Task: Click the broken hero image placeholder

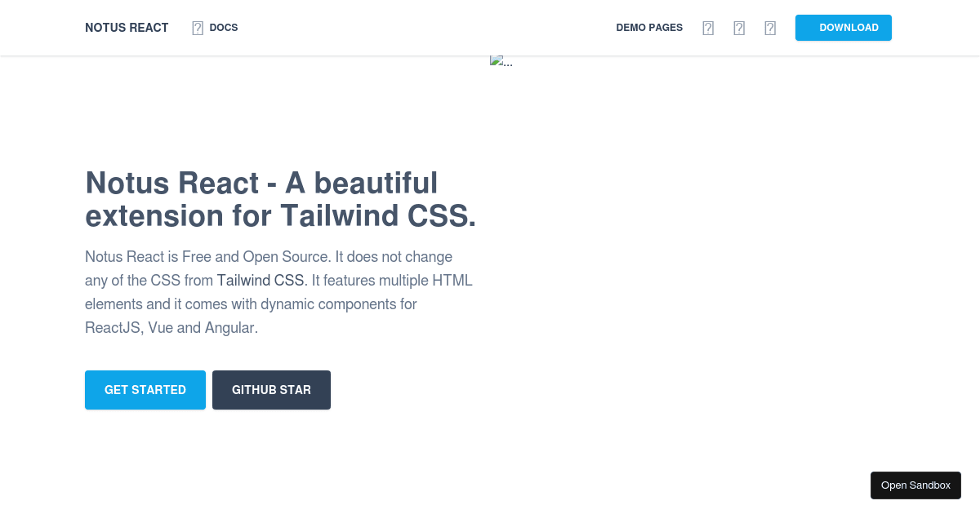Action: pyautogui.click(x=501, y=61)
